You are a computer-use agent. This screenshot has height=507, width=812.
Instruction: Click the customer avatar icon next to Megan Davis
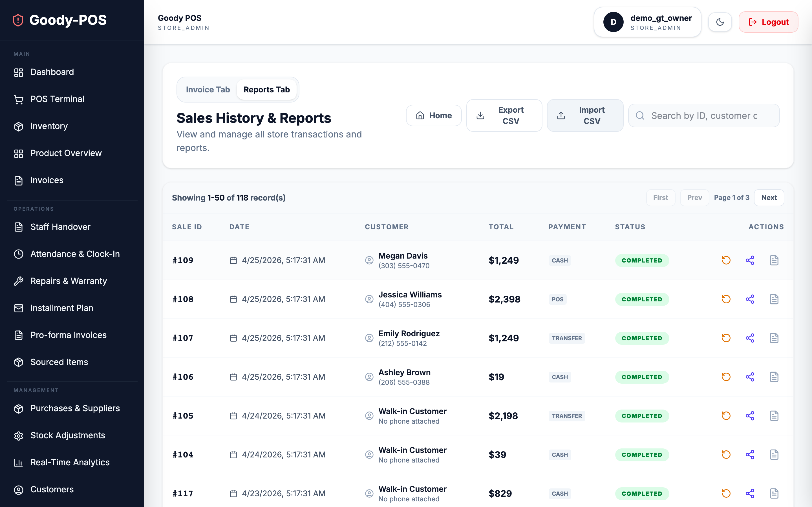tap(369, 260)
